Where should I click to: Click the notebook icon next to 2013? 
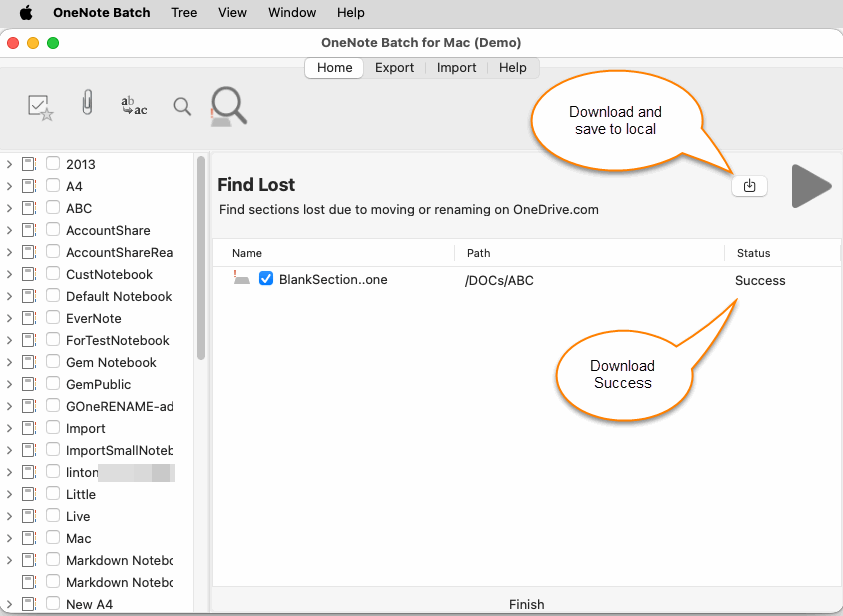pos(28,164)
